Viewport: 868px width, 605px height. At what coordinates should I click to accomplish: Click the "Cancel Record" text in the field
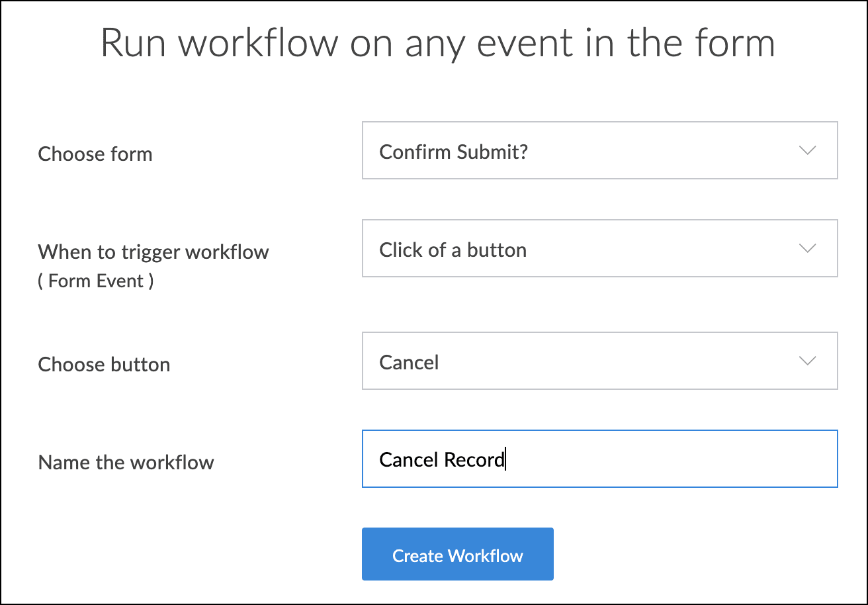[441, 460]
